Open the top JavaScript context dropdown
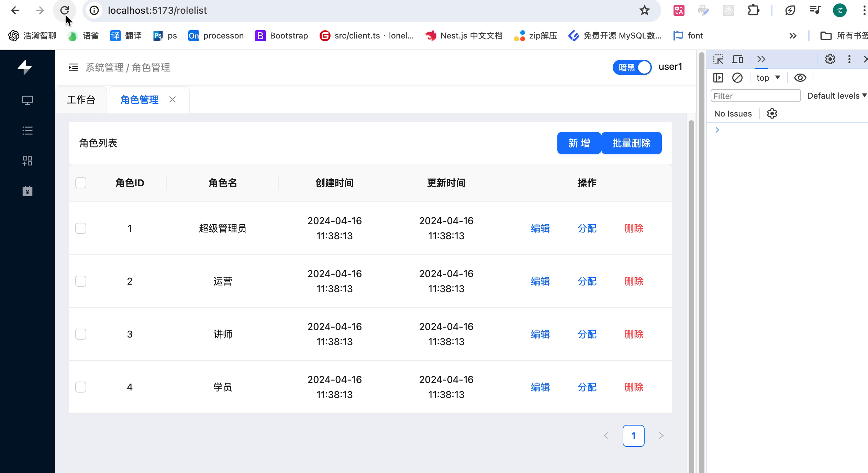The image size is (868, 473). pos(768,78)
